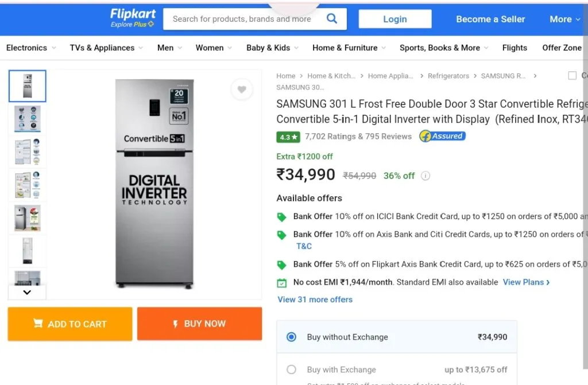Show more thumbnails with down chevron
588x385 pixels.
pos(27,293)
